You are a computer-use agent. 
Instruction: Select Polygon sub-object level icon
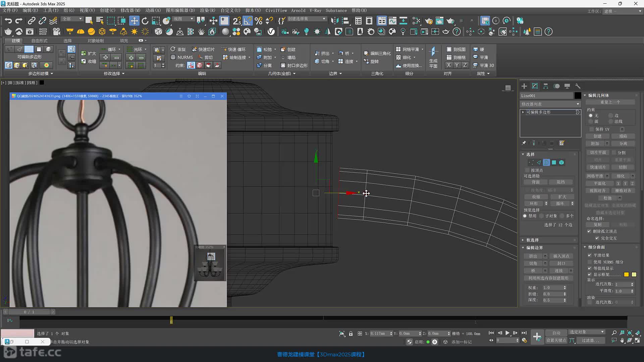tap(554, 163)
